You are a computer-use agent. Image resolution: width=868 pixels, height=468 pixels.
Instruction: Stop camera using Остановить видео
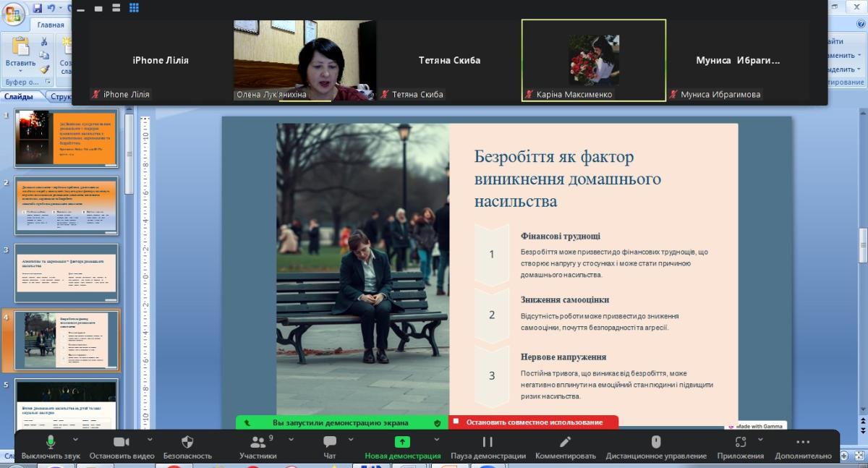122,446
